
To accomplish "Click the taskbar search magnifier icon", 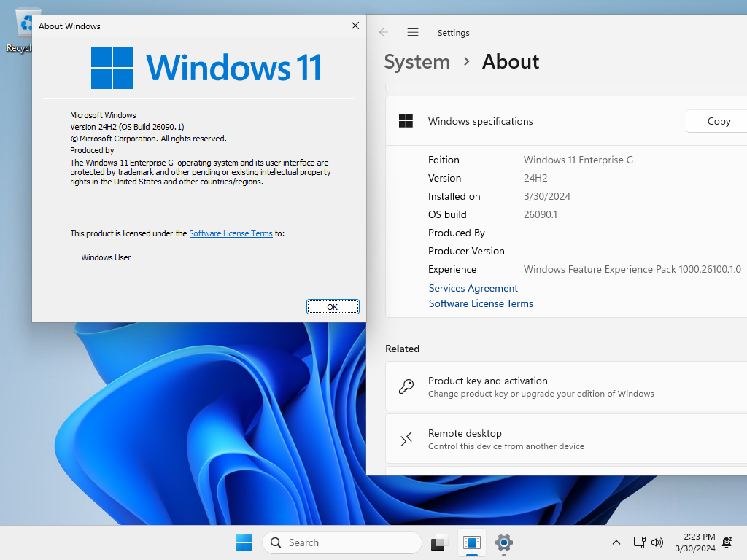I will point(275,542).
